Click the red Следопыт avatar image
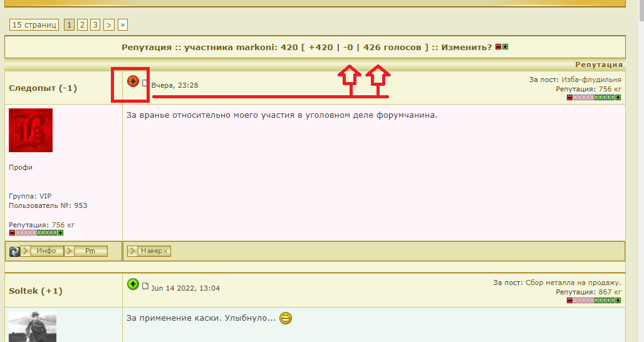 coord(31,130)
